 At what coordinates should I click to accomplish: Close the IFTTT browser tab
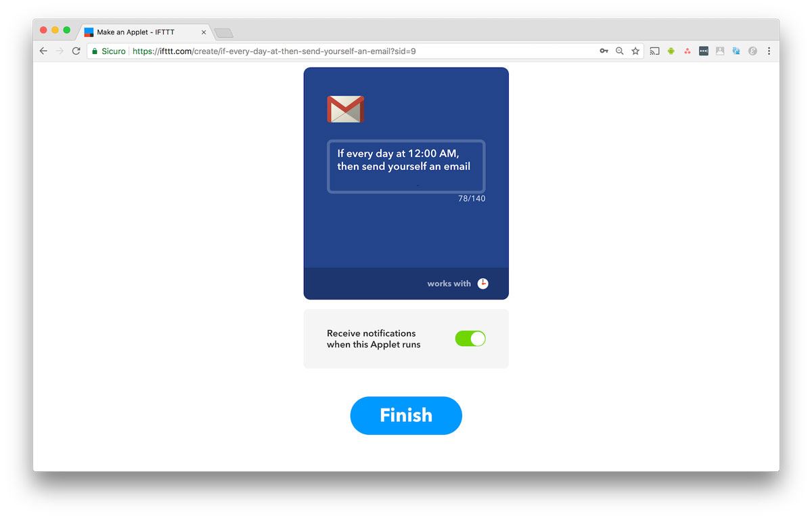(204, 32)
